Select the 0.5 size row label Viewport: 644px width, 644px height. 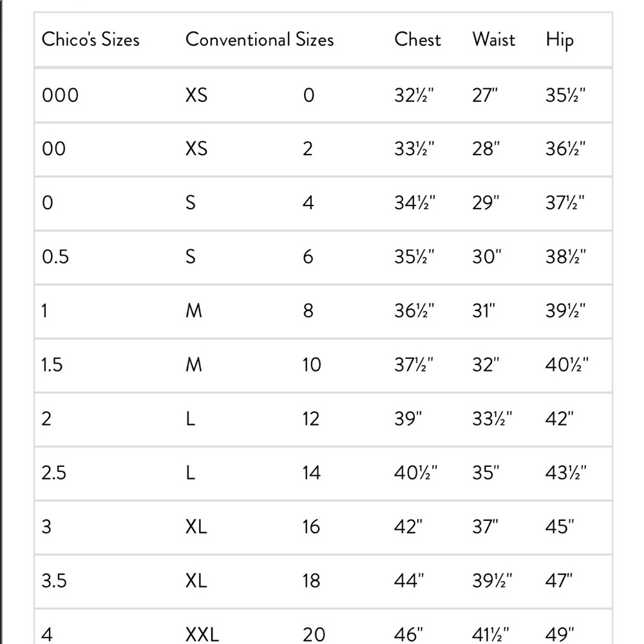[55, 257]
